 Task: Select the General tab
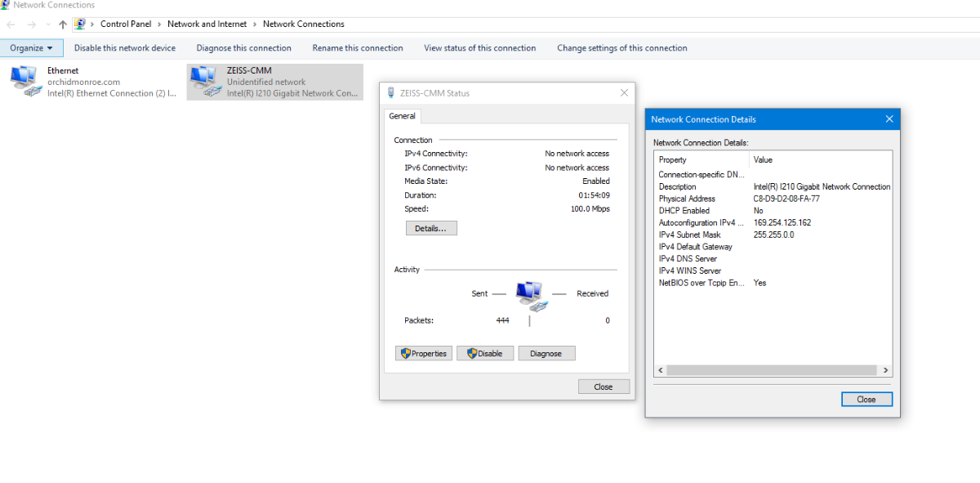pyautogui.click(x=402, y=116)
